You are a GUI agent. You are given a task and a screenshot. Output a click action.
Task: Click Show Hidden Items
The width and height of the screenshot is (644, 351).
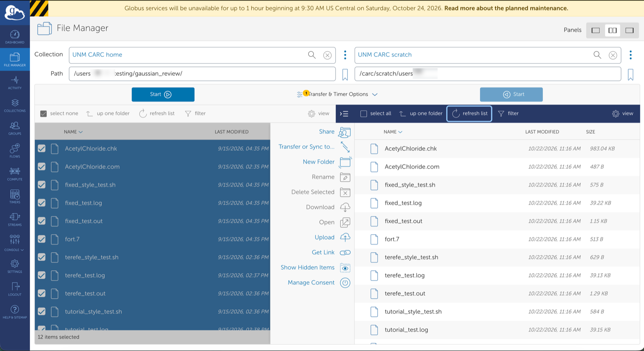coord(316,268)
